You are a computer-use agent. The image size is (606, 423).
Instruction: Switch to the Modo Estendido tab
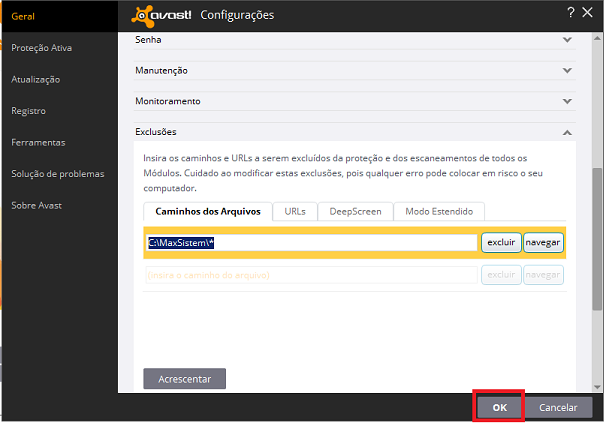(439, 212)
